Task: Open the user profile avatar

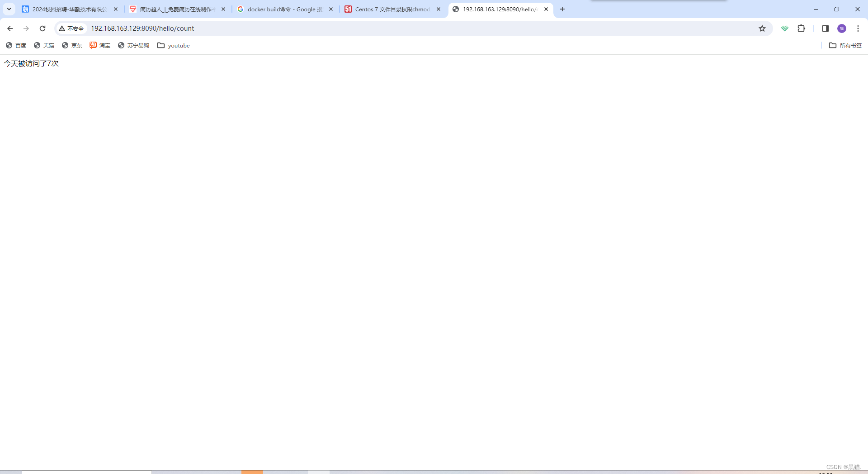Action: [842, 28]
